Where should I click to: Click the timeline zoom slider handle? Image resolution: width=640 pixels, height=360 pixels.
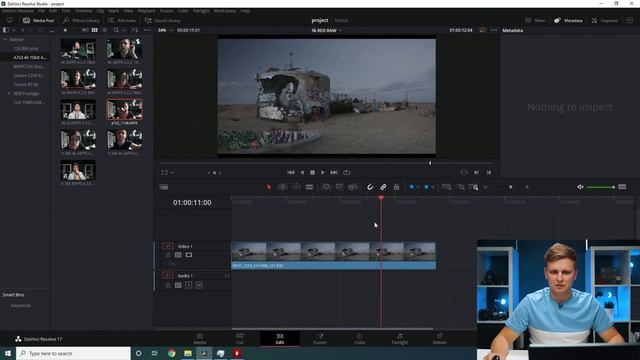tap(511, 187)
